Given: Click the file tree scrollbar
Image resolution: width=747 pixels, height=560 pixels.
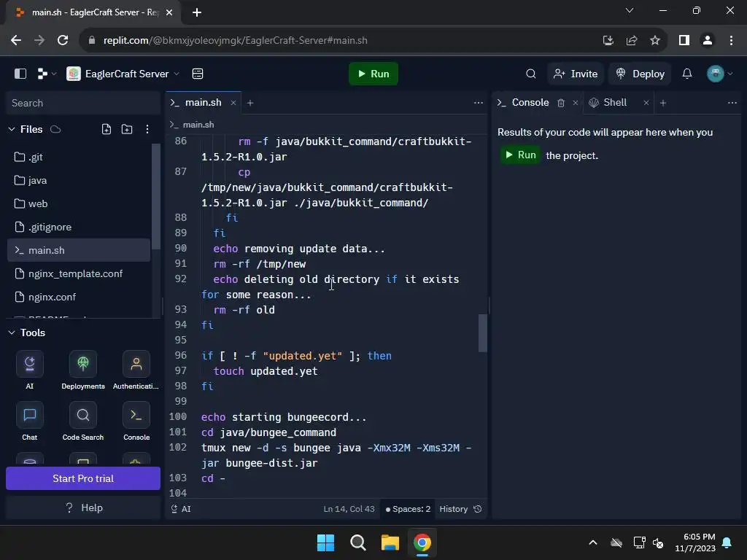Looking at the screenshot, I should click(x=156, y=196).
